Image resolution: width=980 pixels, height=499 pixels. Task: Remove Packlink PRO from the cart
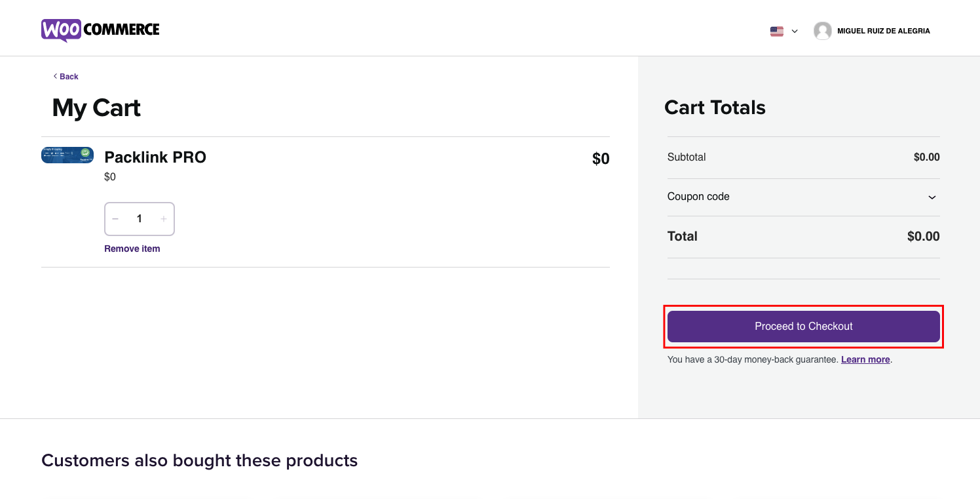coord(132,248)
